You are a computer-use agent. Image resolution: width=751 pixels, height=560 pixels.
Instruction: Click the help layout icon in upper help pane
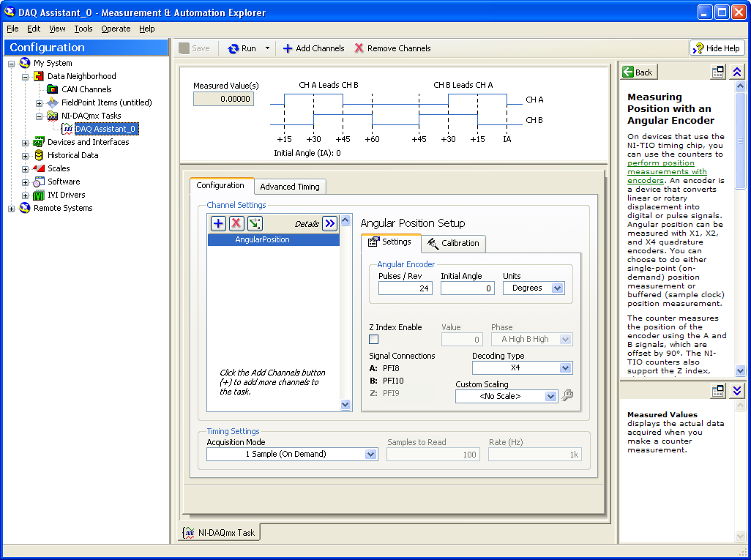[717, 72]
